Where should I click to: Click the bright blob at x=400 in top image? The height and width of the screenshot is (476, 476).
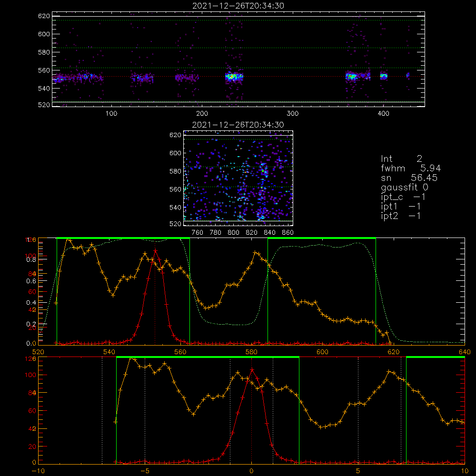pyautogui.click(x=384, y=76)
